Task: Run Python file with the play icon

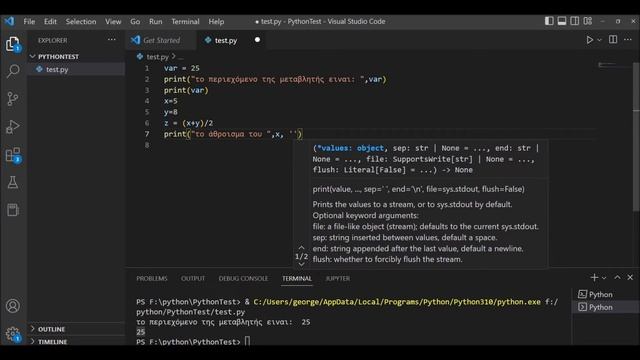Action: point(589,40)
